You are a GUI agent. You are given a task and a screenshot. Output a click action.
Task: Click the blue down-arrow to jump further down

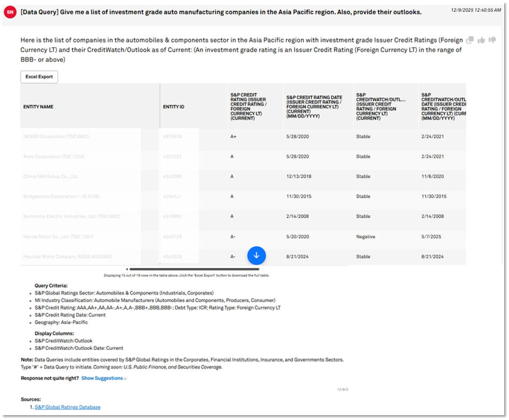click(257, 255)
